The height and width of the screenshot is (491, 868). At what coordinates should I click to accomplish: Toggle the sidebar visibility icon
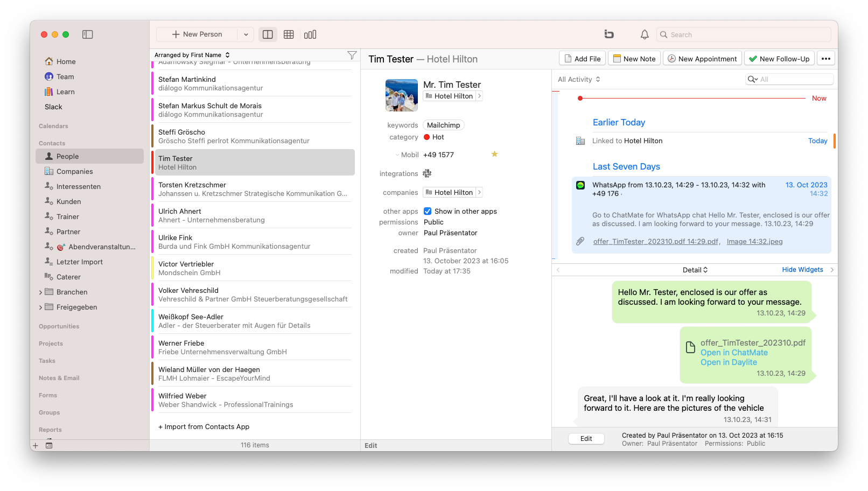88,34
